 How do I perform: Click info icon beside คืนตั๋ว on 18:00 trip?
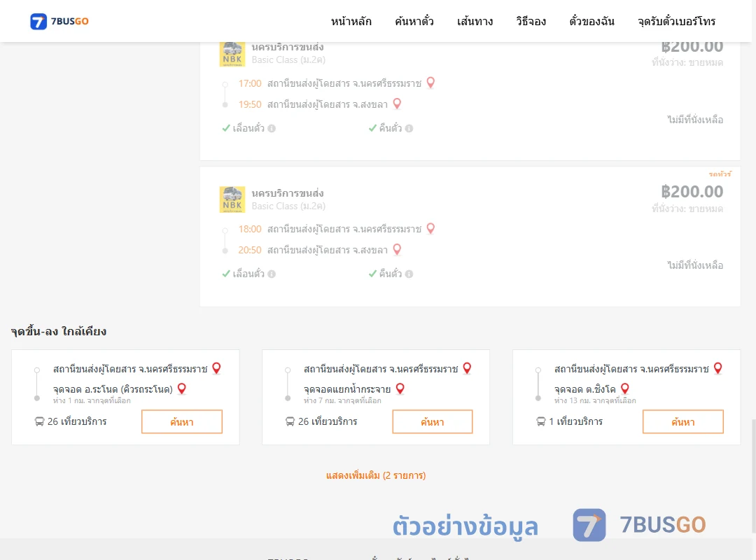point(409,274)
